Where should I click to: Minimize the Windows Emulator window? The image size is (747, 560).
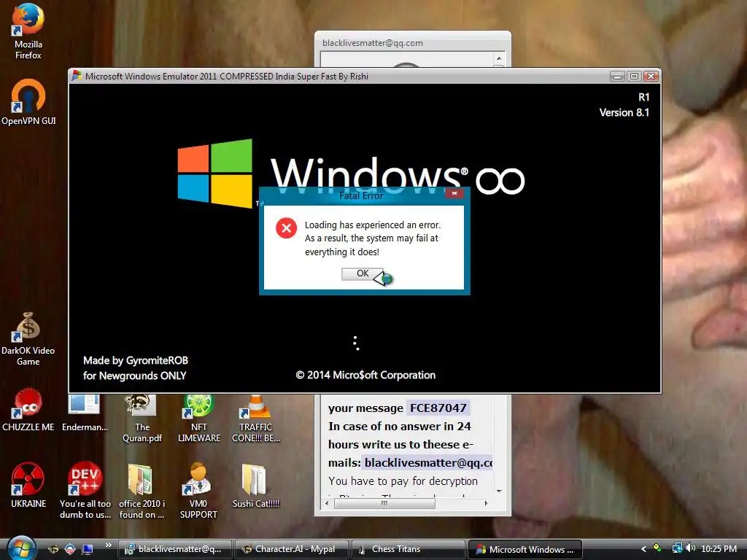(x=617, y=76)
